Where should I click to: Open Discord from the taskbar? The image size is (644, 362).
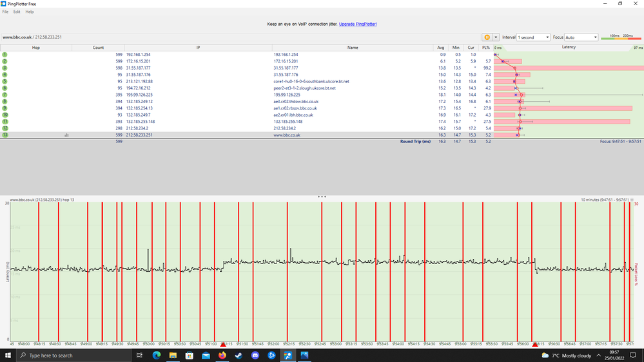point(255,355)
